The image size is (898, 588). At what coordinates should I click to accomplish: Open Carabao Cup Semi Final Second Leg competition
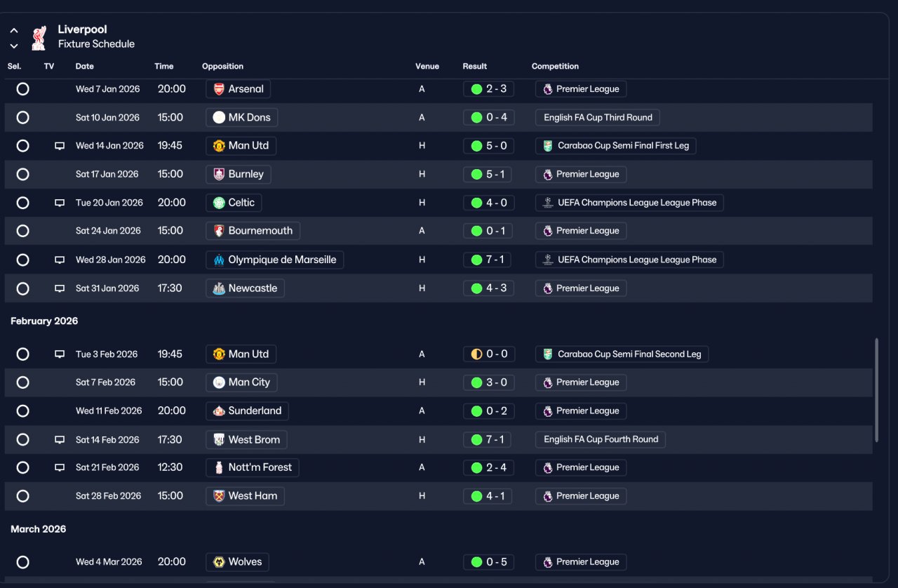pyautogui.click(x=622, y=354)
